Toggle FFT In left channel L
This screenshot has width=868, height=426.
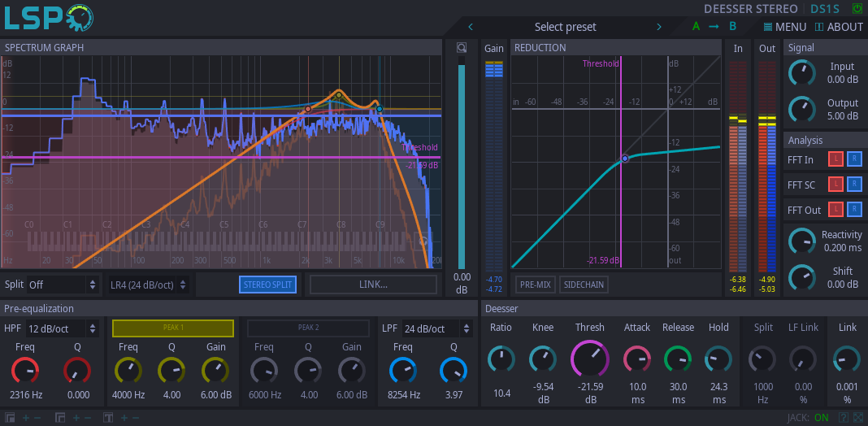pos(835,159)
